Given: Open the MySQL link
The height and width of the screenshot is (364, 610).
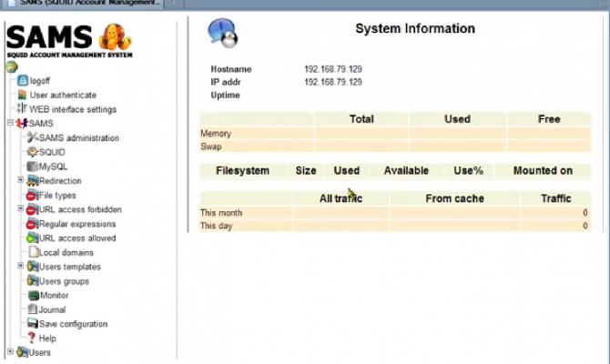Looking at the screenshot, I should [54, 167].
